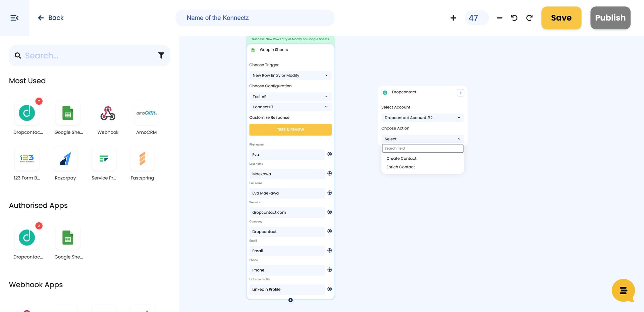The image size is (644, 312).
Task: Open the app filter funnel icon
Action: pos(161,55)
